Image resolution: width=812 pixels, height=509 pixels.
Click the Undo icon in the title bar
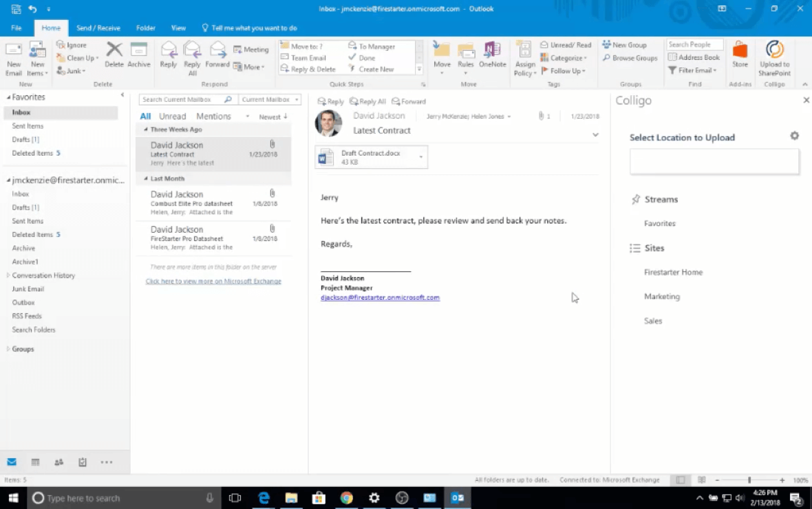32,9
